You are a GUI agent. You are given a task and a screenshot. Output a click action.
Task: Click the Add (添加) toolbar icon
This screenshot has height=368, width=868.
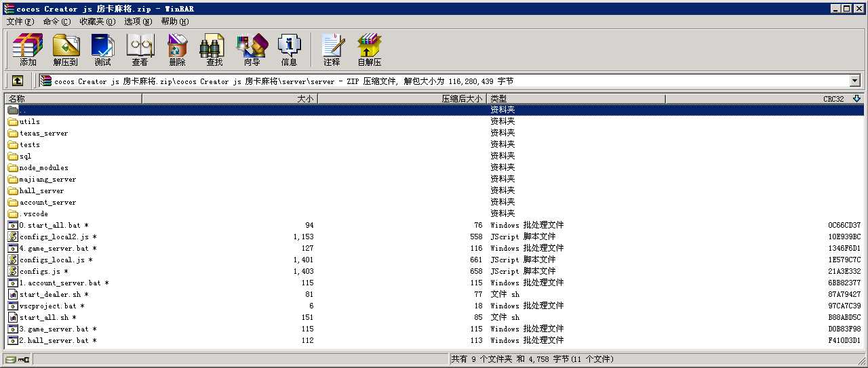[x=28, y=49]
